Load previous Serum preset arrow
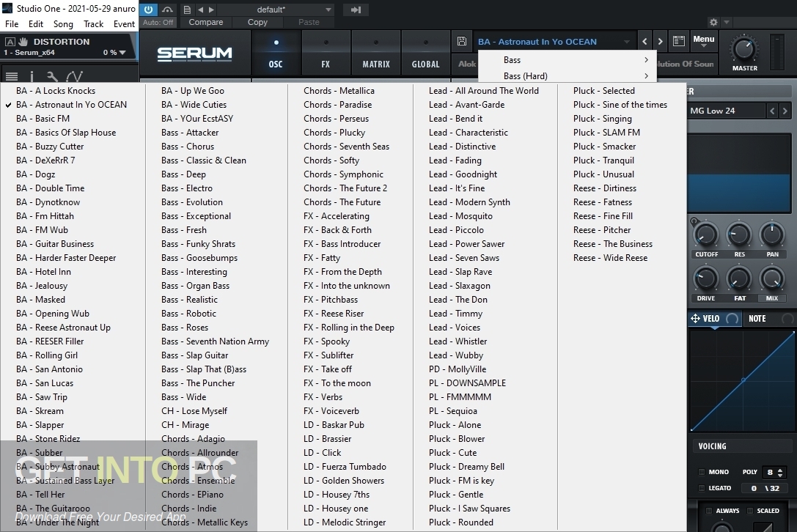Screen dimensions: 797x532 (644, 42)
